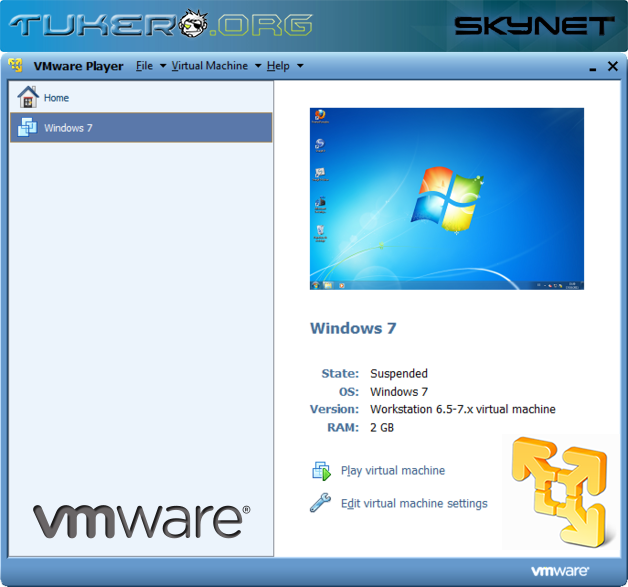Open the Help menu
628x587 pixels.
click(278, 66)
